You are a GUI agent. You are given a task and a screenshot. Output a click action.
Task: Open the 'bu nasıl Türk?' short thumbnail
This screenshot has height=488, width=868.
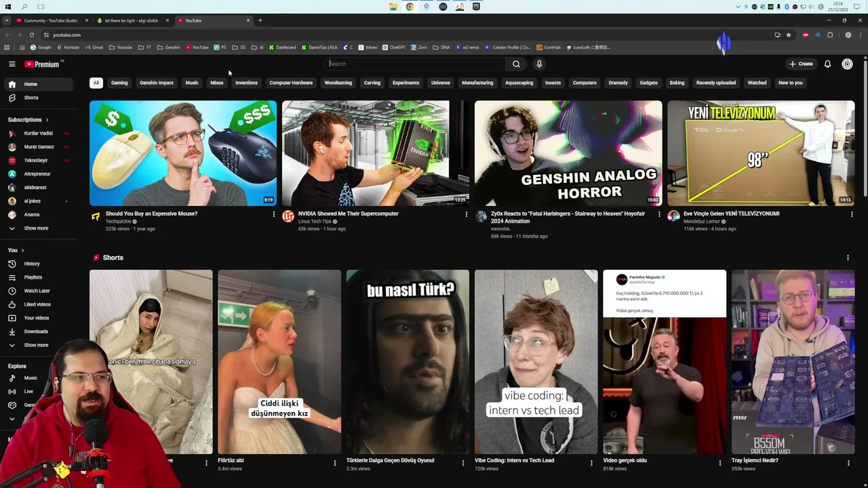tap(408, 362)
